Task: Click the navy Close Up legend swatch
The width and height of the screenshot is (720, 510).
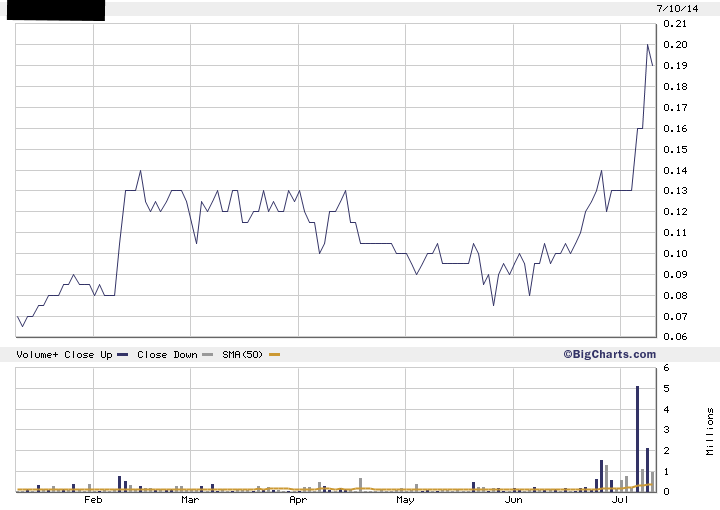Action: click(122, 355)
